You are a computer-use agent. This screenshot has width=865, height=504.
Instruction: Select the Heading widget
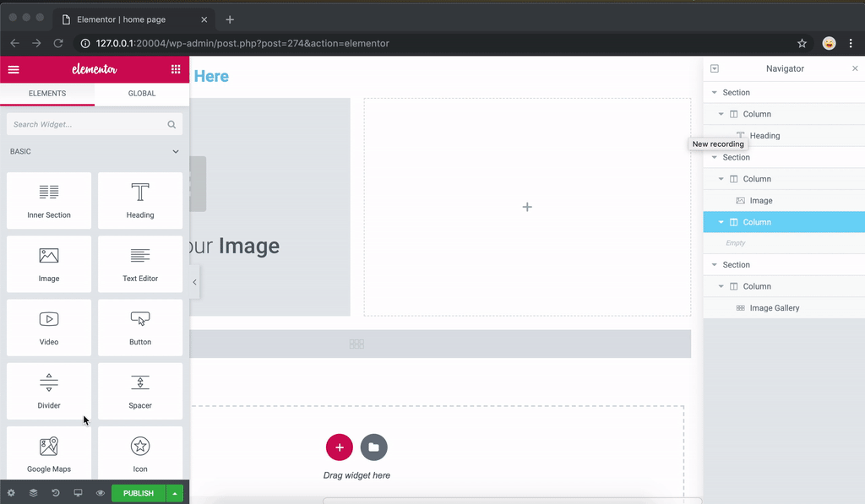140,201
